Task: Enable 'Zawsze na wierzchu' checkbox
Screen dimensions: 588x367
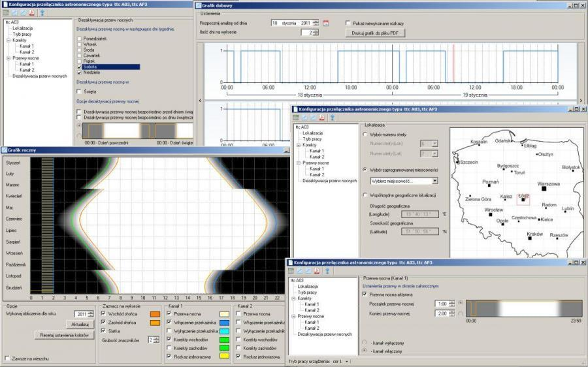Action: tap(7, 358)
